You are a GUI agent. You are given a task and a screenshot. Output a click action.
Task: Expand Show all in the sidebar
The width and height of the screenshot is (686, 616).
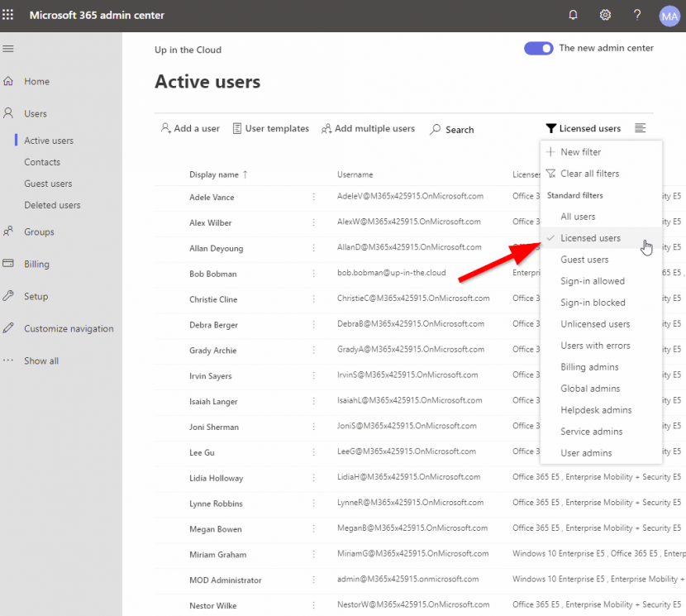40,360
